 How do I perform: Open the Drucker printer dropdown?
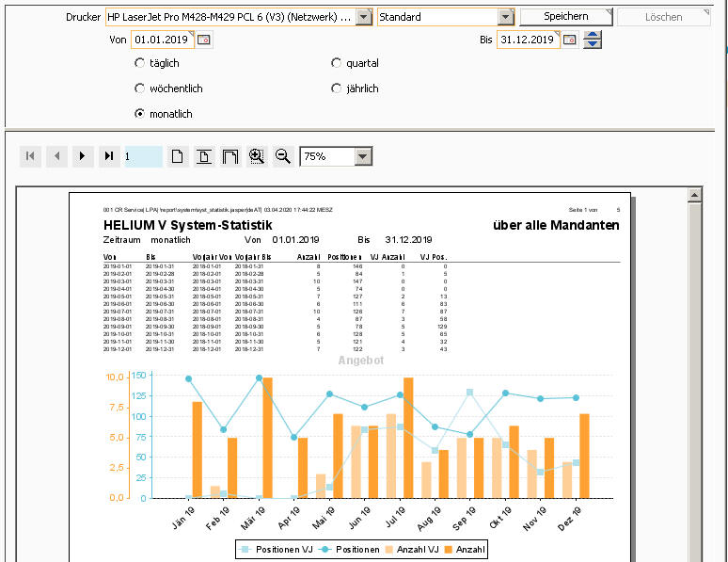pos(363,17)
